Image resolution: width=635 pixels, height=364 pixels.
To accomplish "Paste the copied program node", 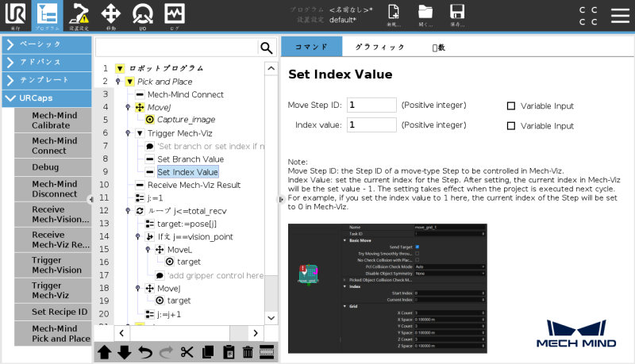I will (229, 352).
